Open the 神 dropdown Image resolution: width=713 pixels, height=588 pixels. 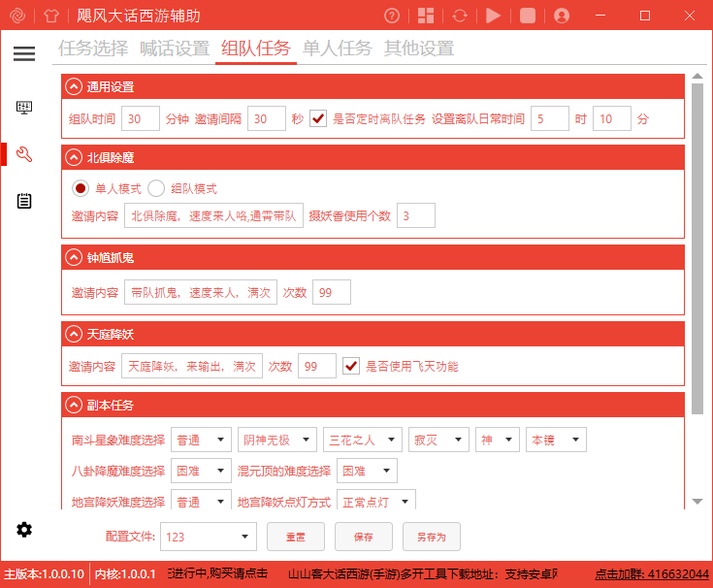coord(498,440)
